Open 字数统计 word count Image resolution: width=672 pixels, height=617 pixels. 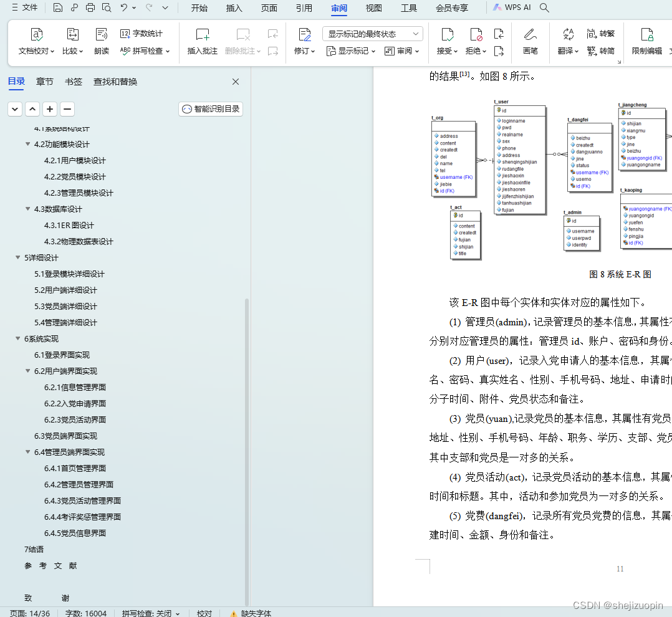pyautogui.click(x=142, y=34)
